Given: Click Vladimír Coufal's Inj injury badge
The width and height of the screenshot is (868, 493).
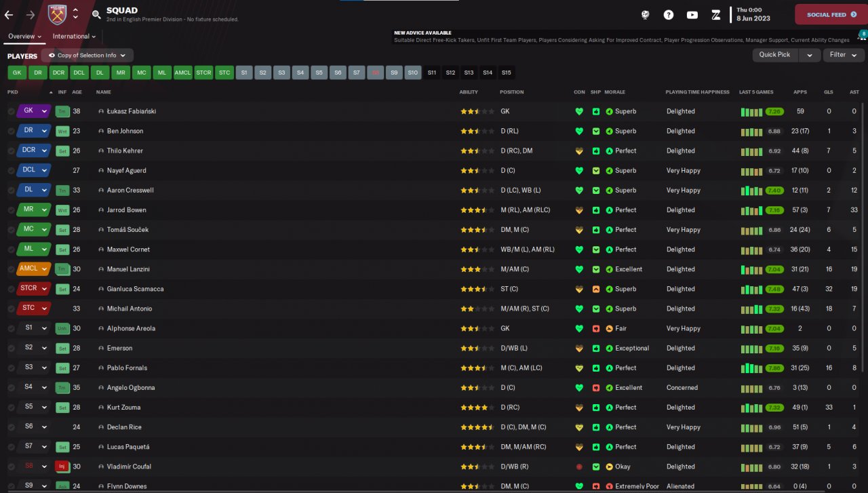Looking at the screenshot, I should point(62,467).
